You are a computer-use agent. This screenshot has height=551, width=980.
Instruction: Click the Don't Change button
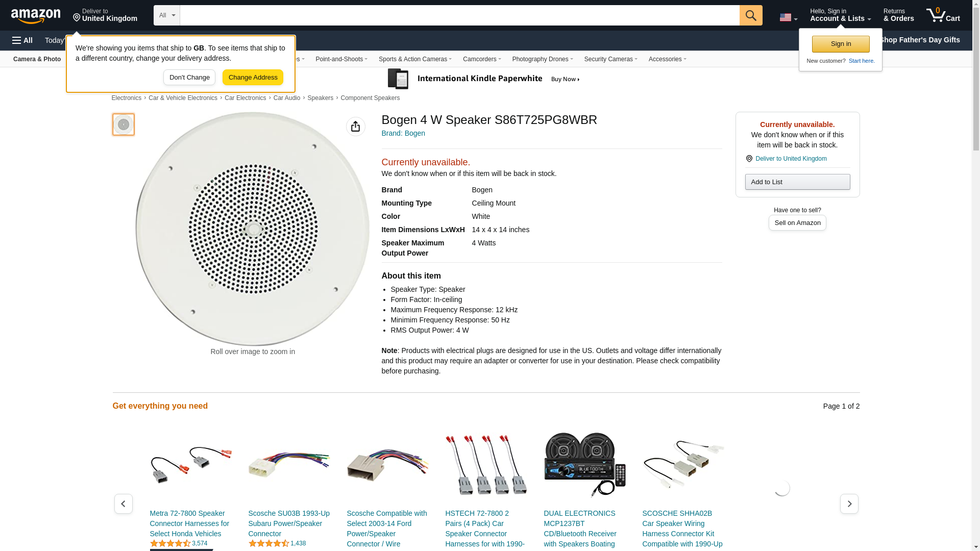[x=189, y=78]
